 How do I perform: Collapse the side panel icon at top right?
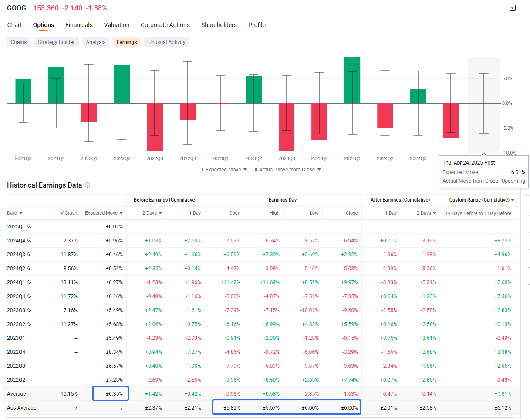(513, 8)
